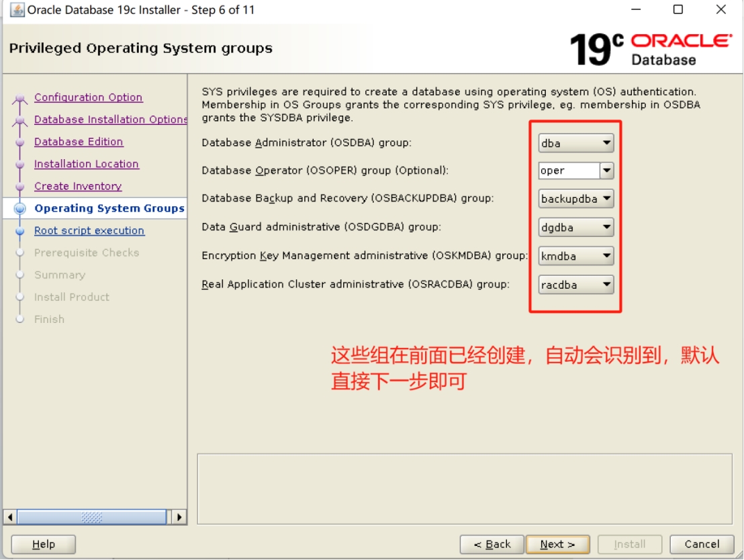The width and height of the screenshot is (744, 560).
Task: Click the sidebar horizontal scrollbar thumb
Action: point(91,517)
